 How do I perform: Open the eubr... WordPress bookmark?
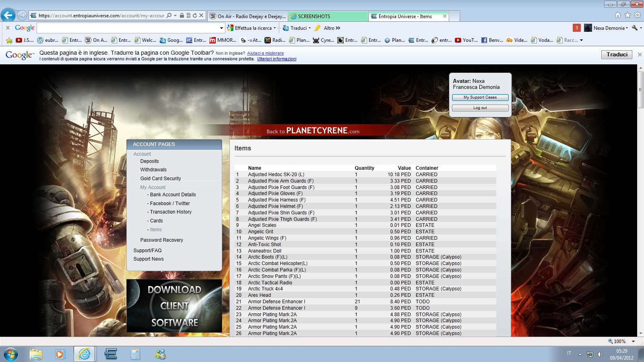pos(47,40)
